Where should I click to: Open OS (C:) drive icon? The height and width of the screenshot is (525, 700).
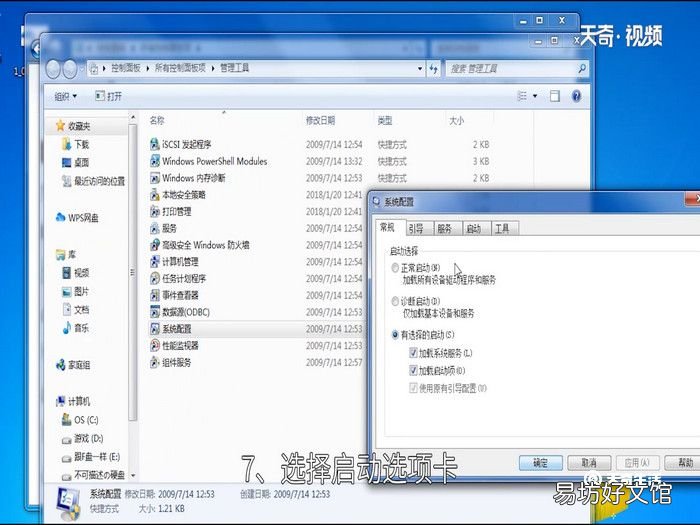[66, 420]
